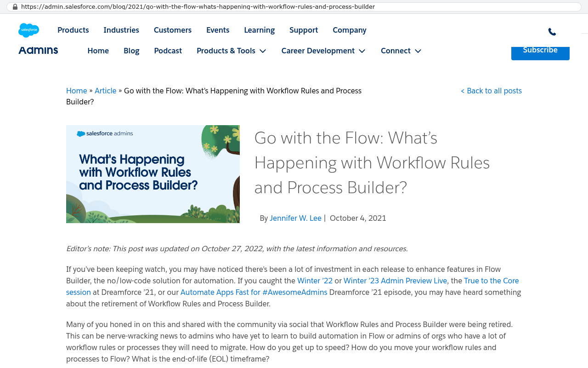Open the Podcast nav link
The height and width of the screenshot is (368, 588).
click(168, 51)
